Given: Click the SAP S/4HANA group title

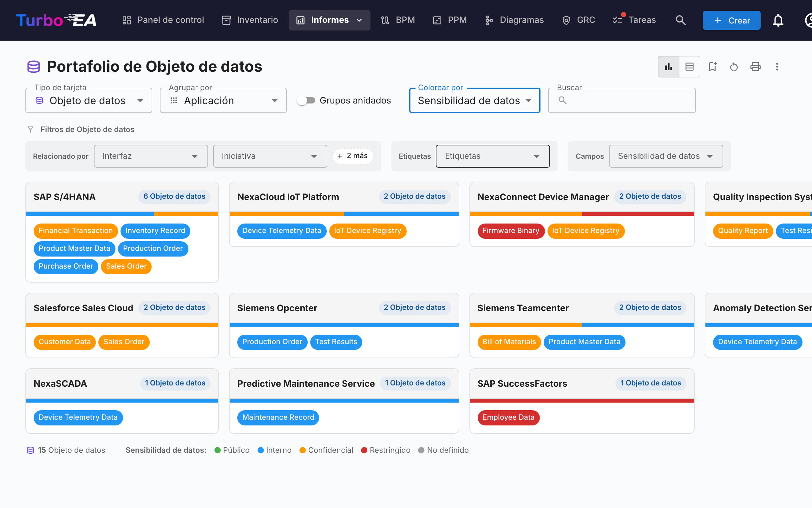Looking at the screenshot, I should [x=64, y=197].
